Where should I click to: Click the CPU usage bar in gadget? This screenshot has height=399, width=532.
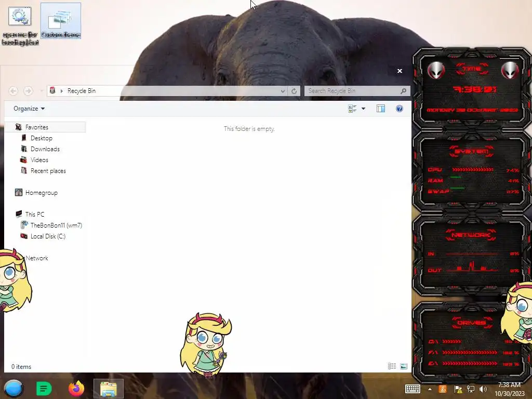[473, 169]
